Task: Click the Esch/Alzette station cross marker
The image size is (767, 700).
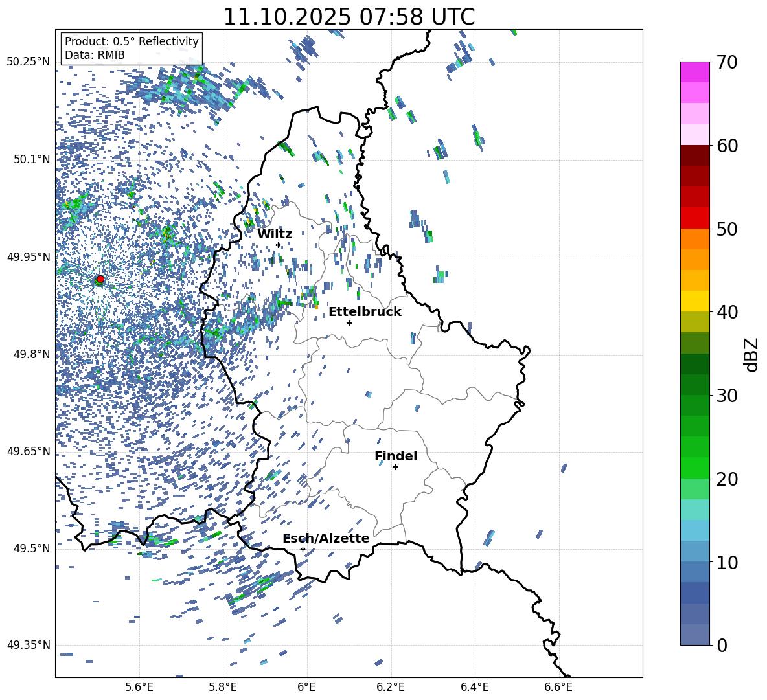Action: pyautogui.click(x=303, y=549)
